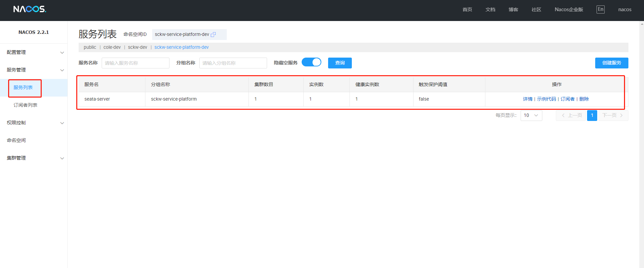Open the page size dropdown
The height and width of the screenshot is (268, 644).
coord(531,116)
